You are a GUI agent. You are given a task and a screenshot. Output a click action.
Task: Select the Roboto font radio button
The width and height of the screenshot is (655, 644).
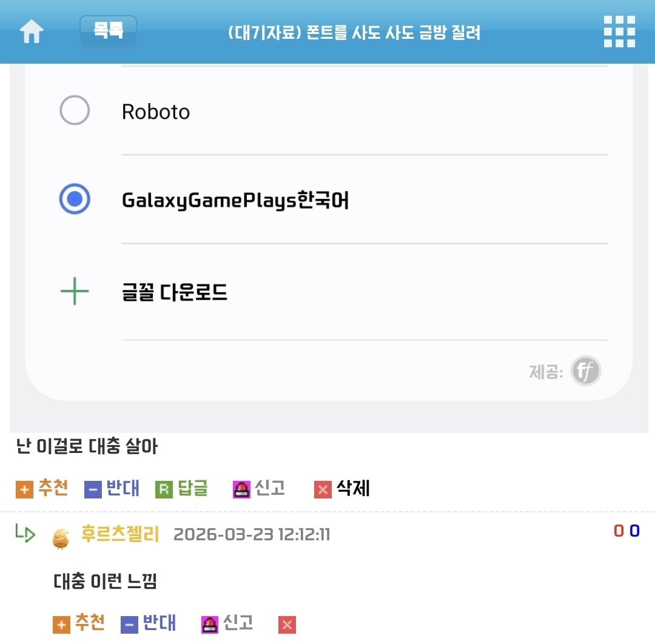(75, 111)
